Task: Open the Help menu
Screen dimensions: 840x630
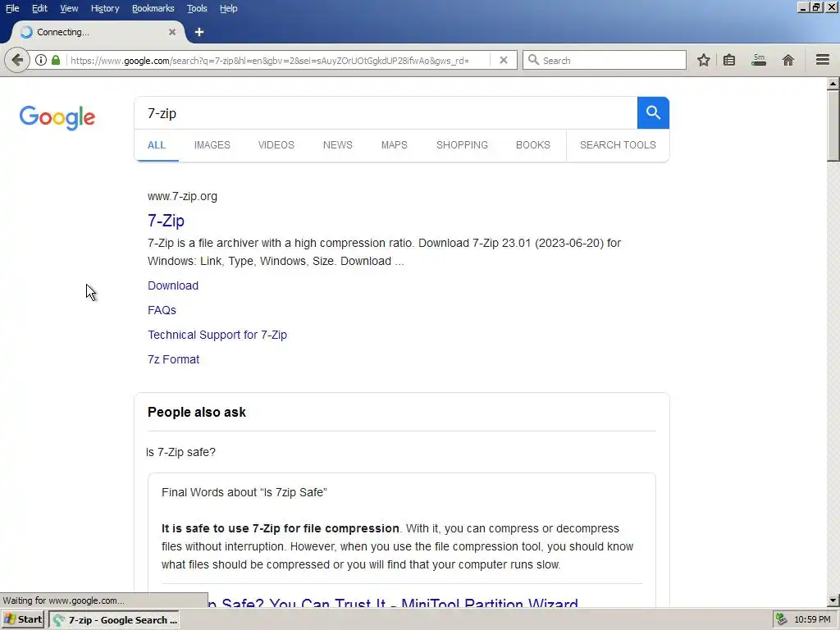Action: click(228, 8)
